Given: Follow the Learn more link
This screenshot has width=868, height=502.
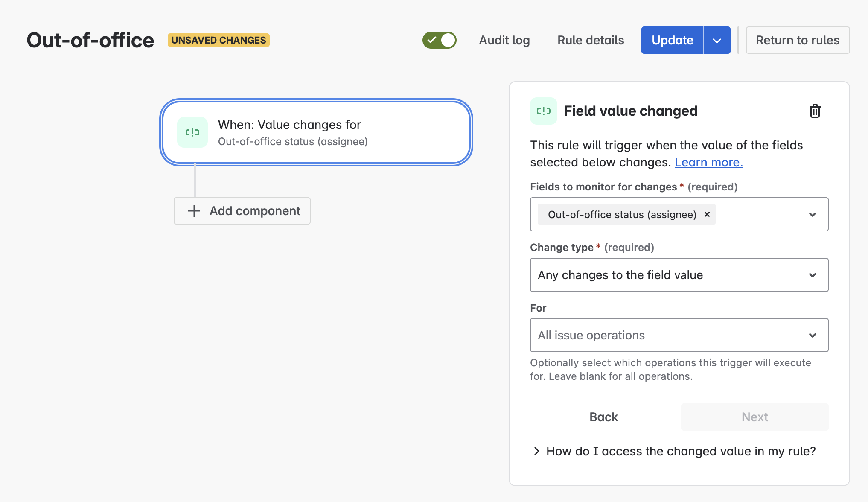Looking at the screenshot, I should pos(708,162).
